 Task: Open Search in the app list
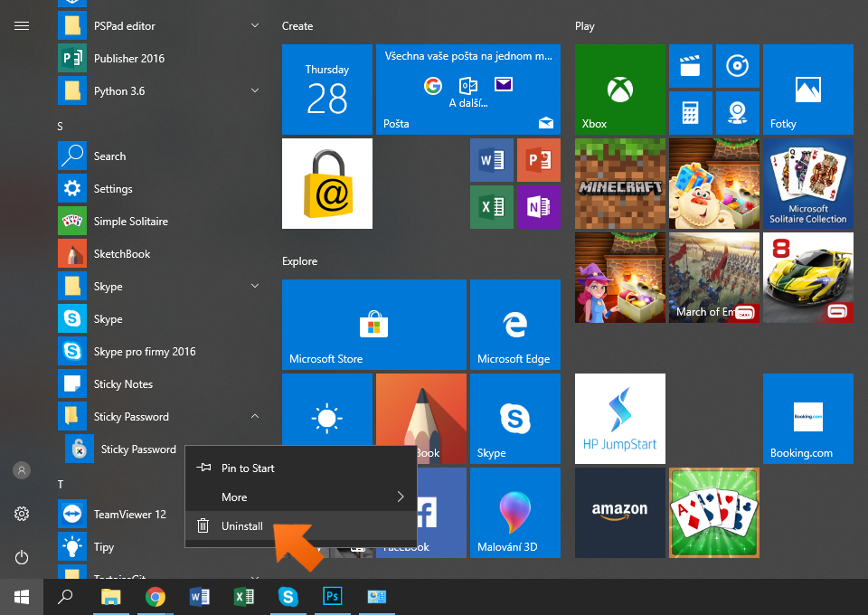click(159, 156)
